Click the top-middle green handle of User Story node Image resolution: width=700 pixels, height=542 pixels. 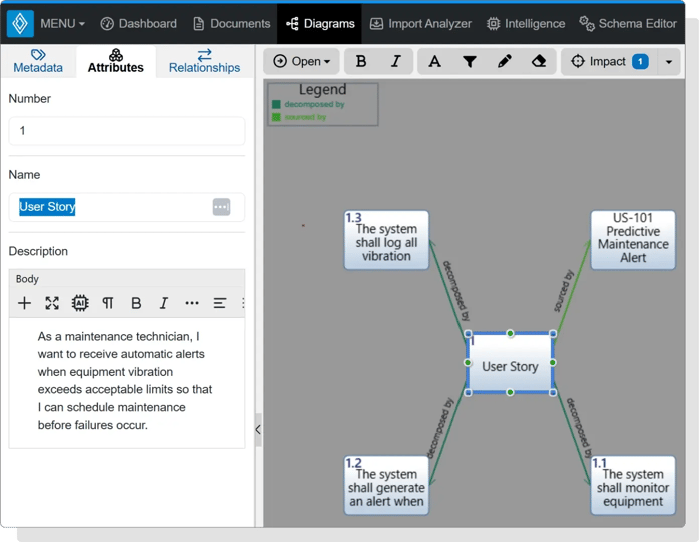click(510, 334)
